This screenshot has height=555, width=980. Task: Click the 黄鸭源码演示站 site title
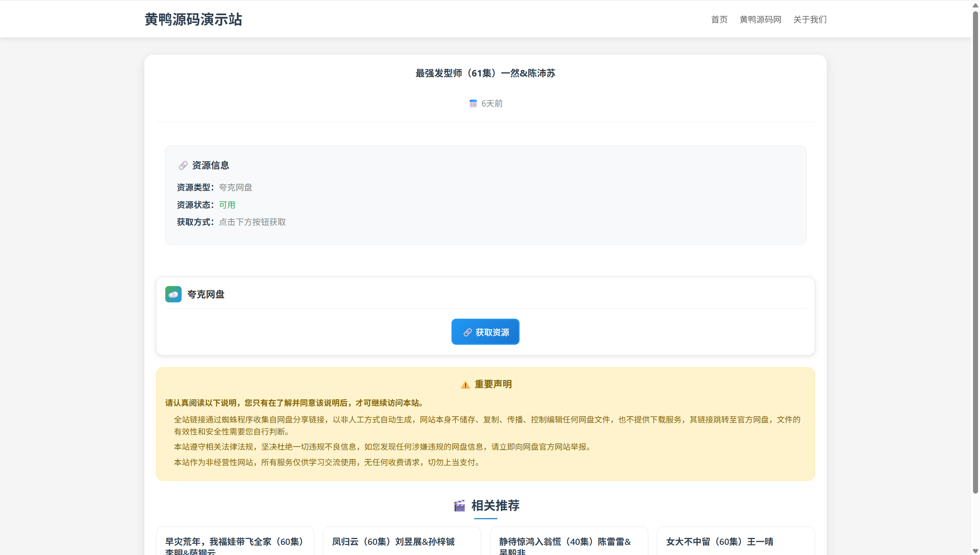pos(193,19)
